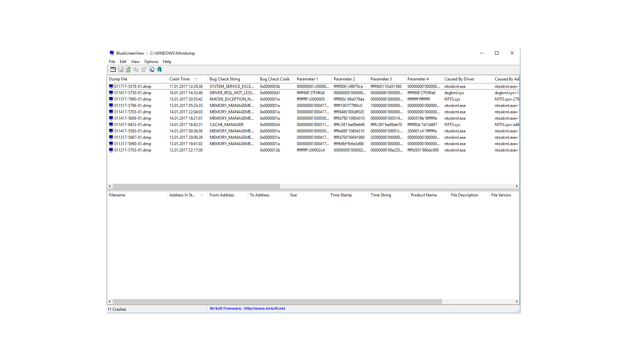Open the File menu
The width and height of the screenshot is (644, 362).
tap(112, 62)
